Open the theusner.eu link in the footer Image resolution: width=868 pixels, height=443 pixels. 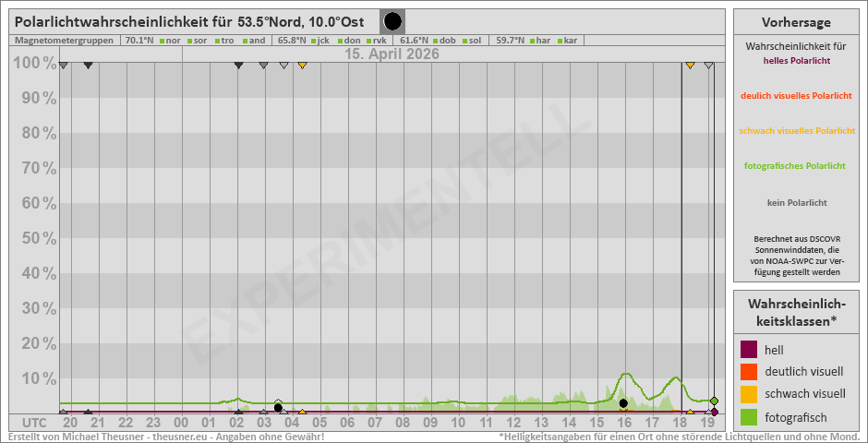(174, 437)
